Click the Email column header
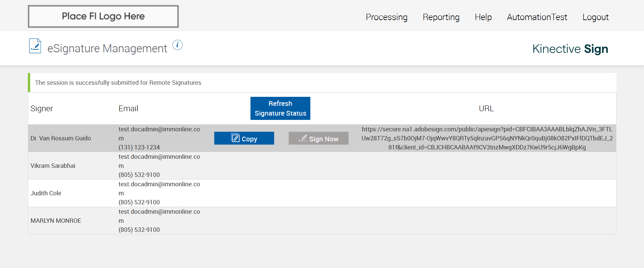 click(128, 109)
